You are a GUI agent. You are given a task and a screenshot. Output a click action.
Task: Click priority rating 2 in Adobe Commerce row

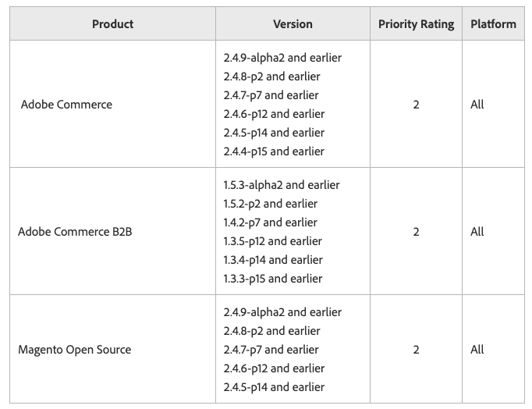pyautogui.click(x=416, y=105)
